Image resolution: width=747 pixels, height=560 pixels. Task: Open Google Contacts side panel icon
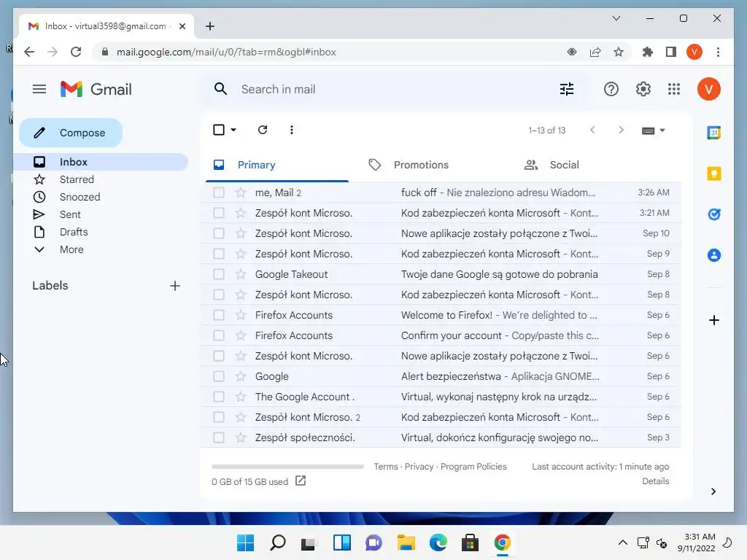tap(713, 255)
